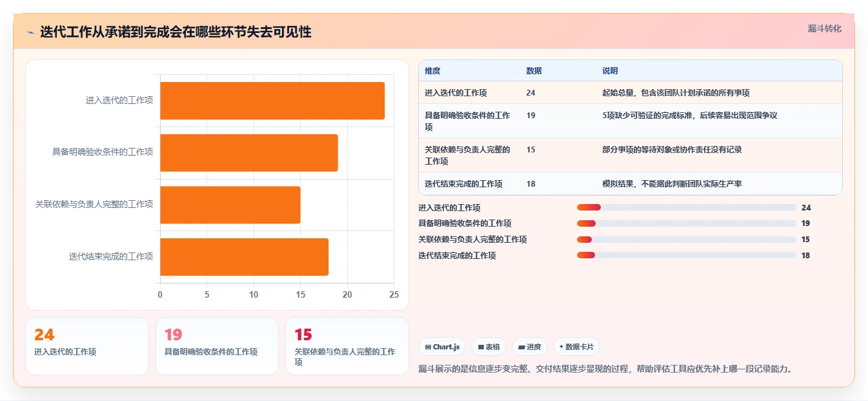This screenshot has width=868, height=401.
Task: Click the note starting 起始总量
Action: point(676,93)
